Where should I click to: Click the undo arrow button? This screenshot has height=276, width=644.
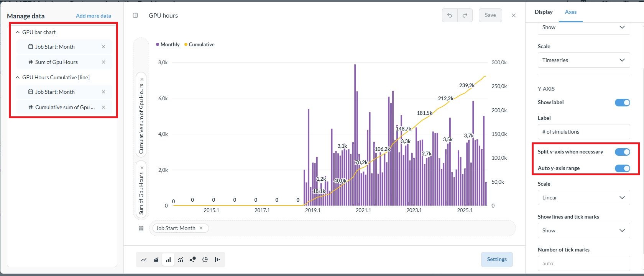coord(450,15)
